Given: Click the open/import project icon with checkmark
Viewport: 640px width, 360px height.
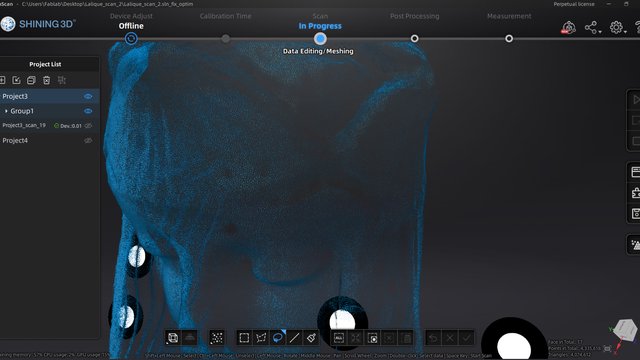Looking at the screenshot, I should (x=16, y=80).
